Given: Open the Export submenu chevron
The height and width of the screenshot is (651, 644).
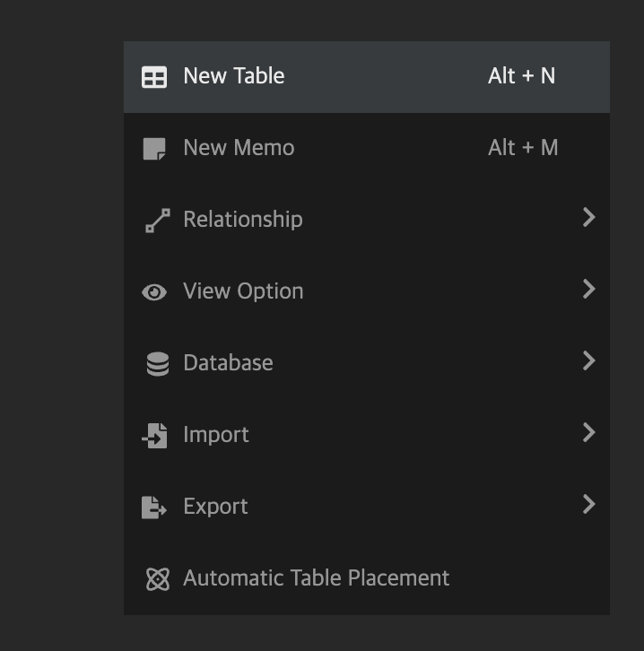Looking at the screenshot, I should [x=588, y=504].
